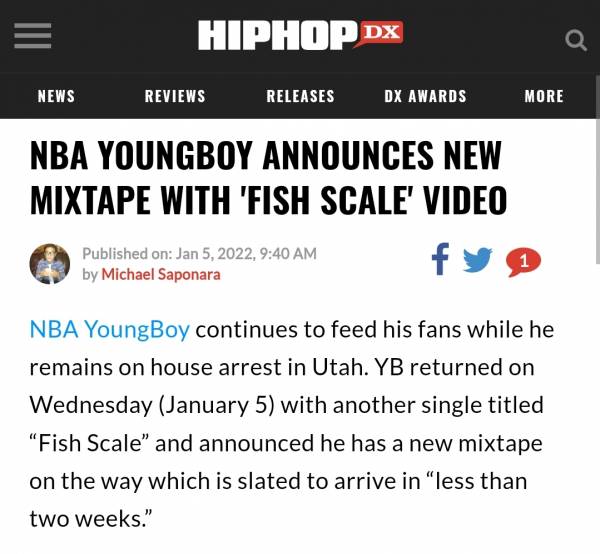
Task: Share the article on Twitter
Action: click(477, 260)
